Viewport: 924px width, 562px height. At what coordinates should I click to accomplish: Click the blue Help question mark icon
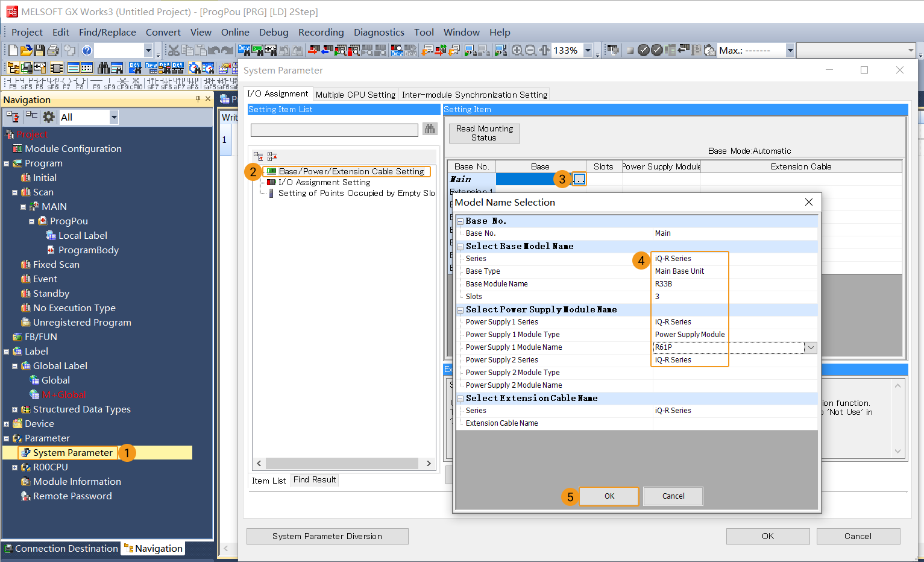pos(87,51)
